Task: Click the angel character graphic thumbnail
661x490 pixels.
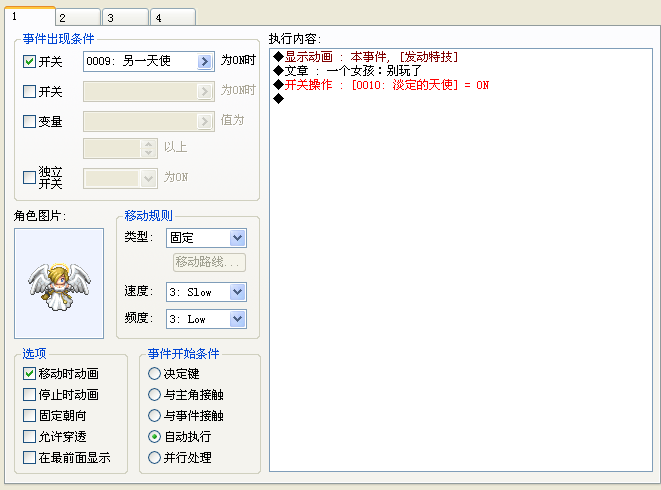Action: tap(59, 283)
